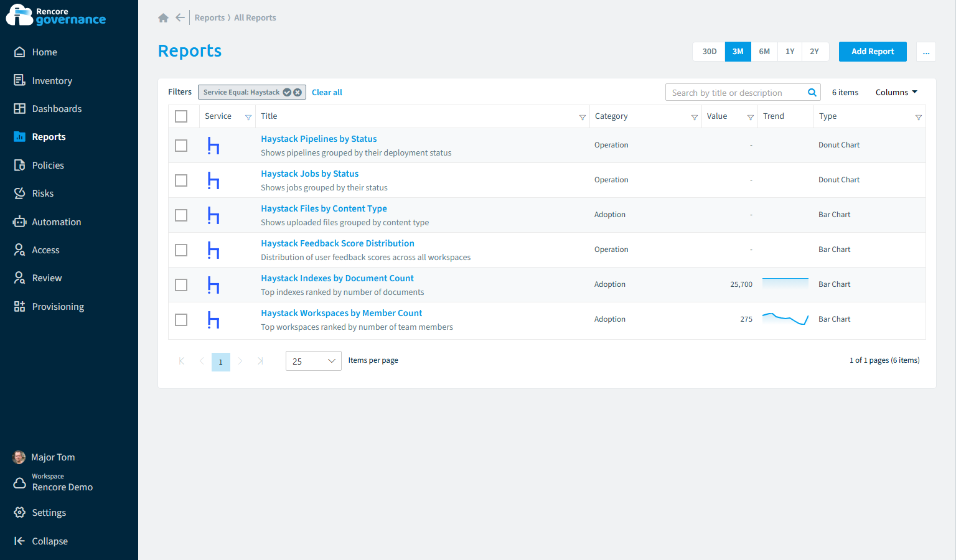Open the Columns dropdown
The width and height of the screenshot is (956, 560).
click(896, 92)
